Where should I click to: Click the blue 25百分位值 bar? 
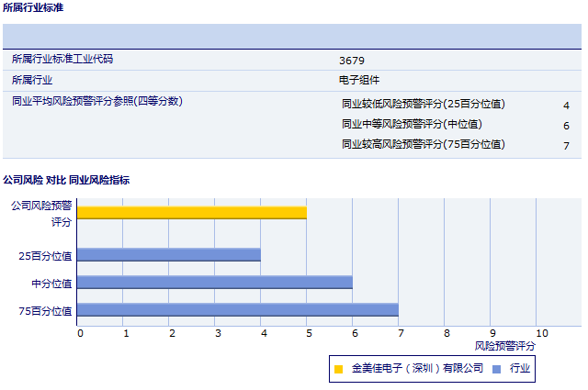pos(168,254)
